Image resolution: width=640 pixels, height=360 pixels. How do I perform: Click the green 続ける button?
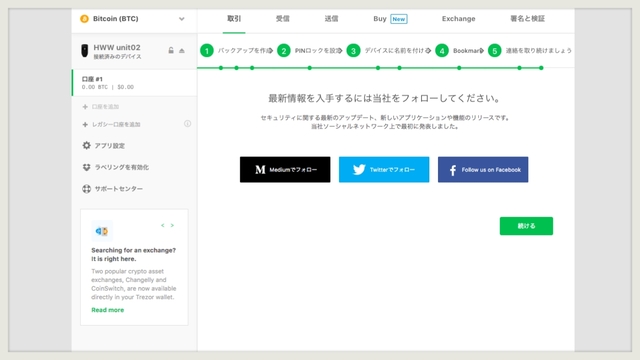tap(526, 226)
